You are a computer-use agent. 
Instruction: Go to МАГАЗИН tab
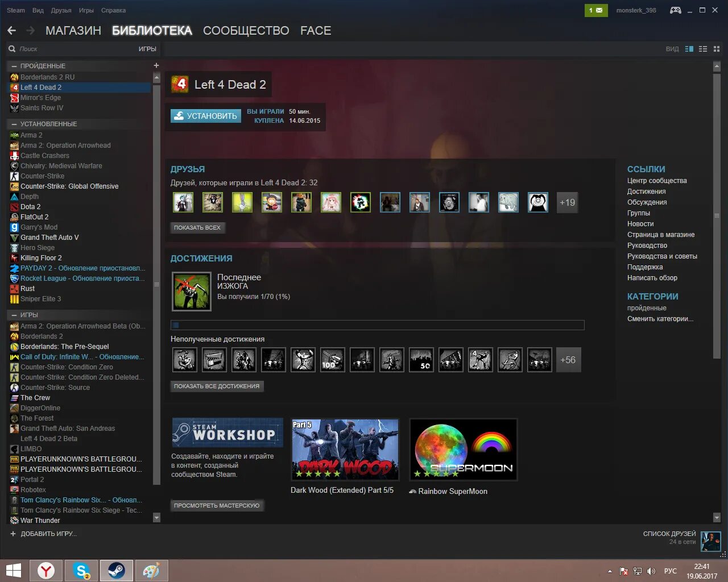coord(73,31)
